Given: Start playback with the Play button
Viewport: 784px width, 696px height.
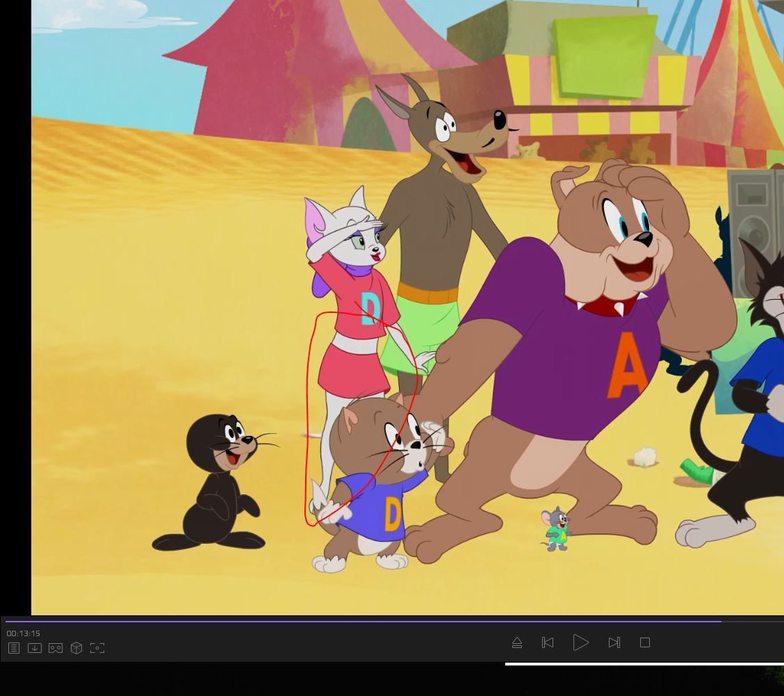Looking at the screenshot, I should [580, 642].
